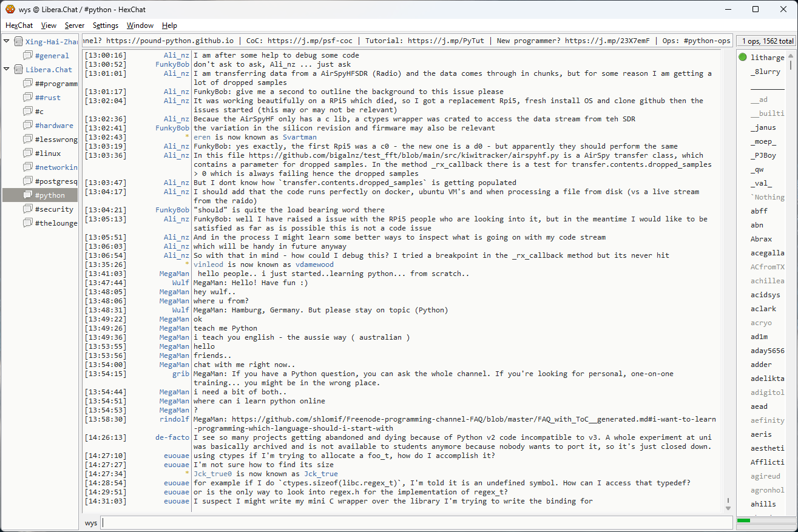
Task: Open the Server menu
Action: point(75,25)
